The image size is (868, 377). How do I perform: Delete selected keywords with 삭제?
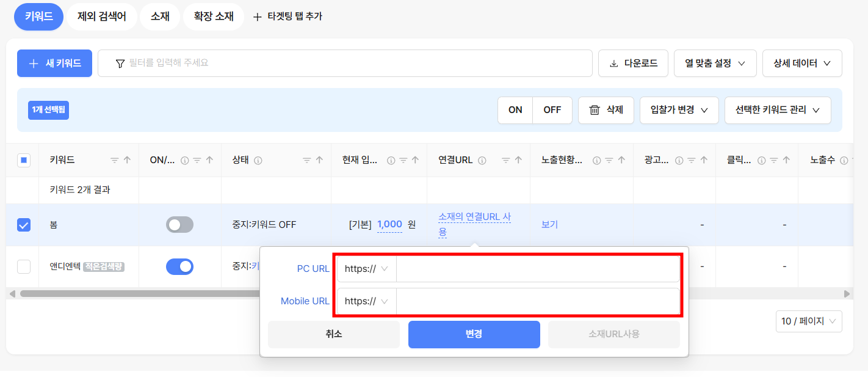point(606,110)
